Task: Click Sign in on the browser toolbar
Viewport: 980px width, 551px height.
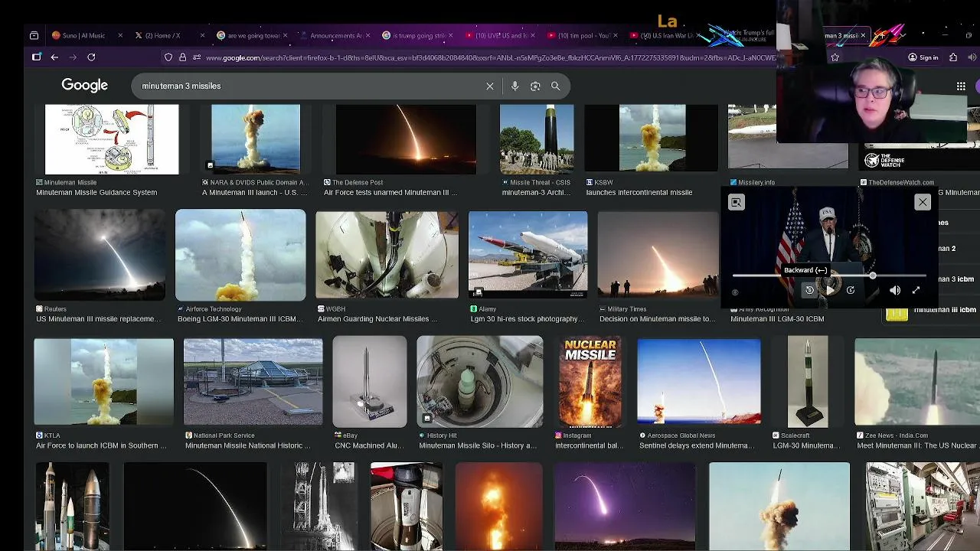Action: 923,57
